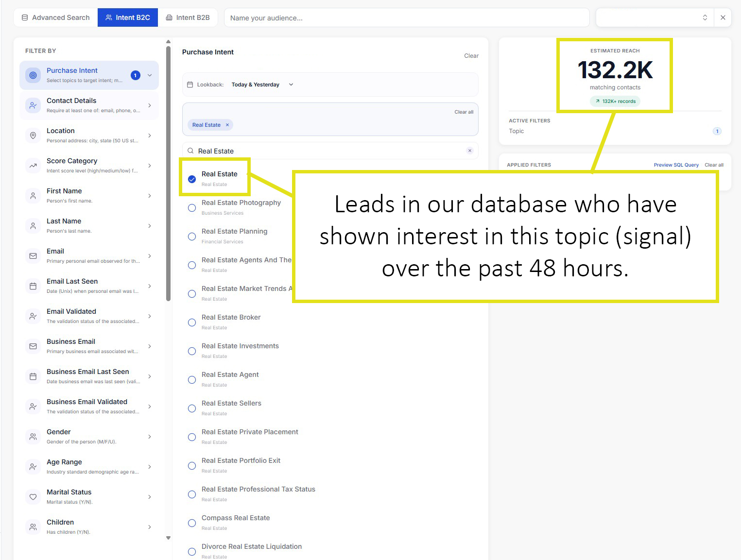Remove the Real Estate selected chip
741x560 pixels.
[x=227, y=125]
